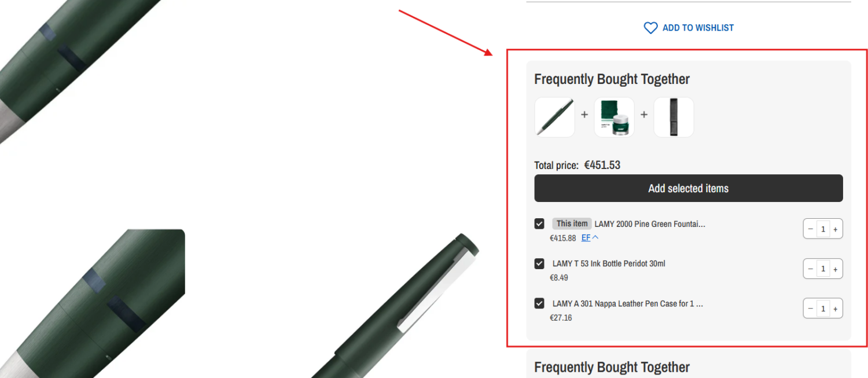Increase quantity of Nappa leather pen case

pyautogui.click(x=835, y=309)
